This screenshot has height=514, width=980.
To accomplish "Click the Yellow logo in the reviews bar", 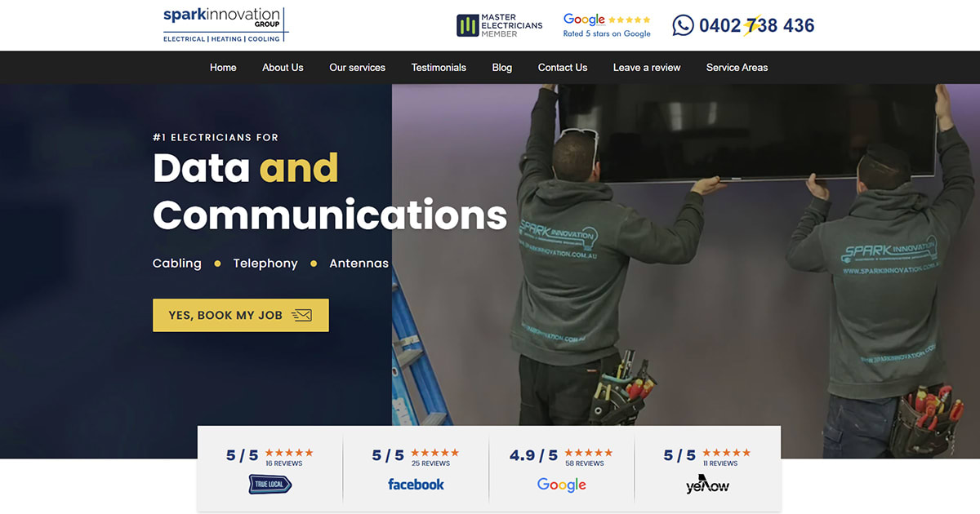I will (x=706, y=484).
